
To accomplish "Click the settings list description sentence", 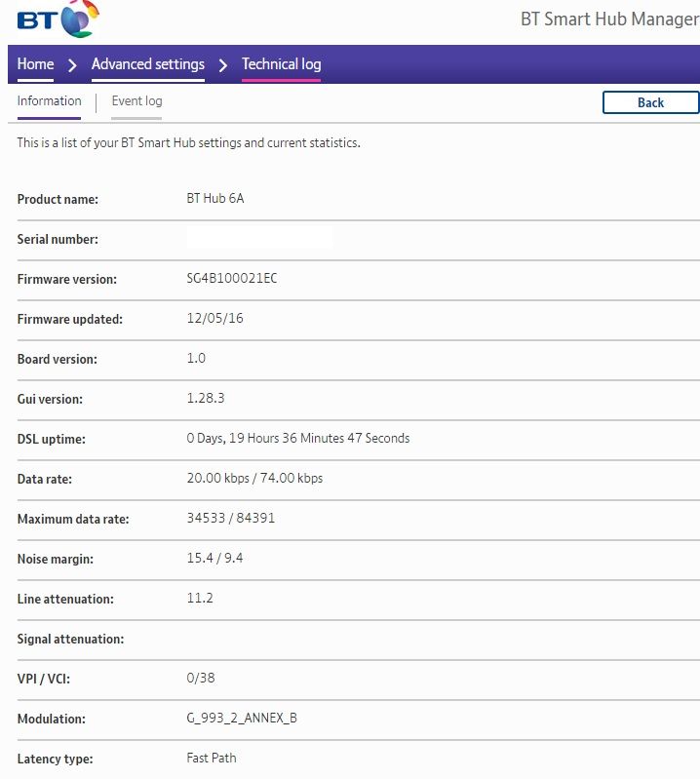I will 189,143.
